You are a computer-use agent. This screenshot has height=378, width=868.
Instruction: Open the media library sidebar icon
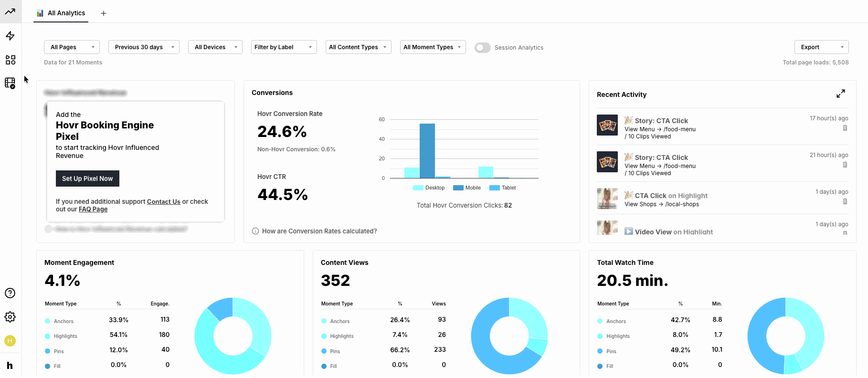click(x=10, y=83)
